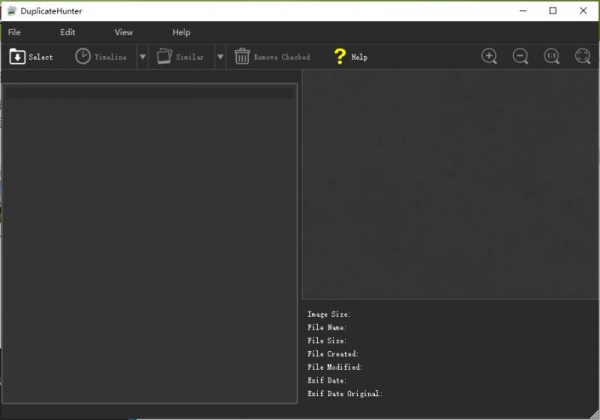600x420 pixels.
Task: Expand the dropdown arrow next to Similar
Action: (x=220, y=57)
